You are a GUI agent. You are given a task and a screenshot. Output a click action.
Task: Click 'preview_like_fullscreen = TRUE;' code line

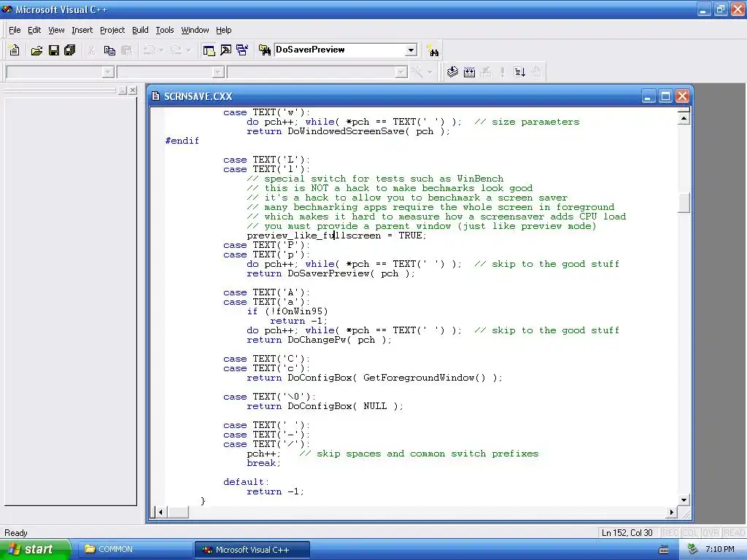coord(337,236)
